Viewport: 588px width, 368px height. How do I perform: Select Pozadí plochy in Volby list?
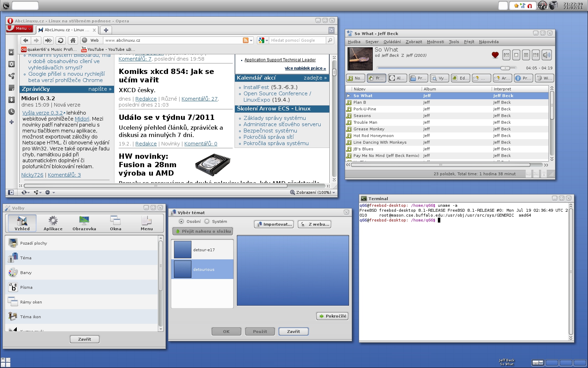click(82, 243)
